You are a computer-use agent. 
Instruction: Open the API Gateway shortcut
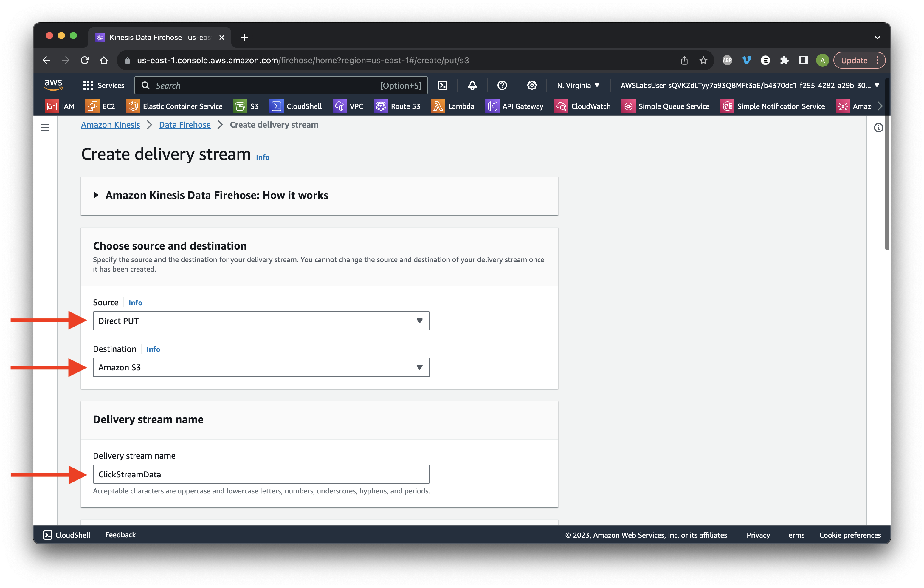click(514, 106)
